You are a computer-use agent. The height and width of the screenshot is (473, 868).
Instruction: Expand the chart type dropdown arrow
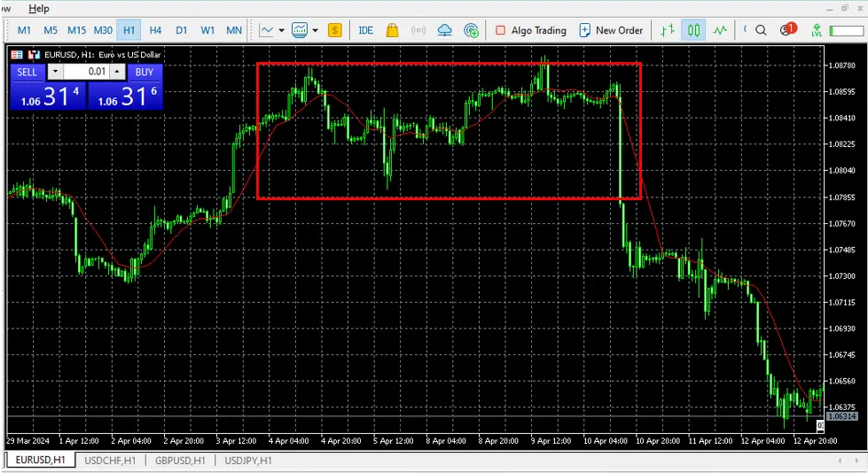(281, 30)
